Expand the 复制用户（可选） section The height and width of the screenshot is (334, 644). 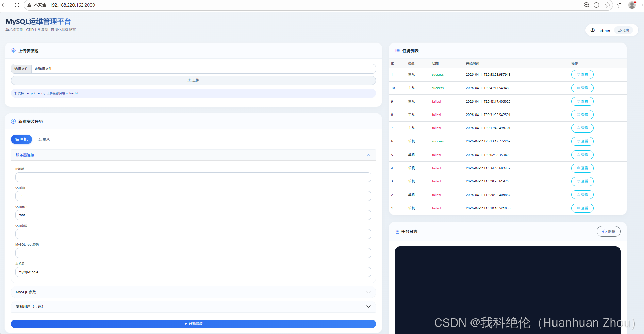click(x=193, y=307)
